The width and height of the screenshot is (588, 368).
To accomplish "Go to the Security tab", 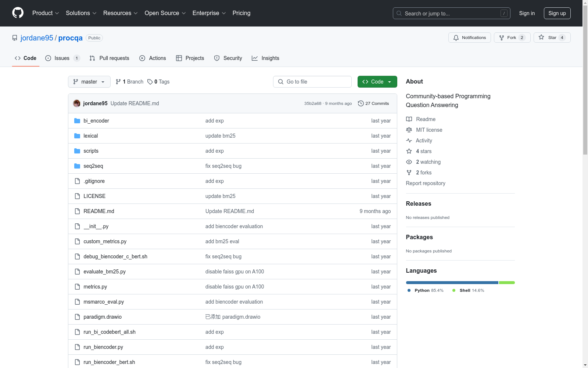I will point(228,58).
